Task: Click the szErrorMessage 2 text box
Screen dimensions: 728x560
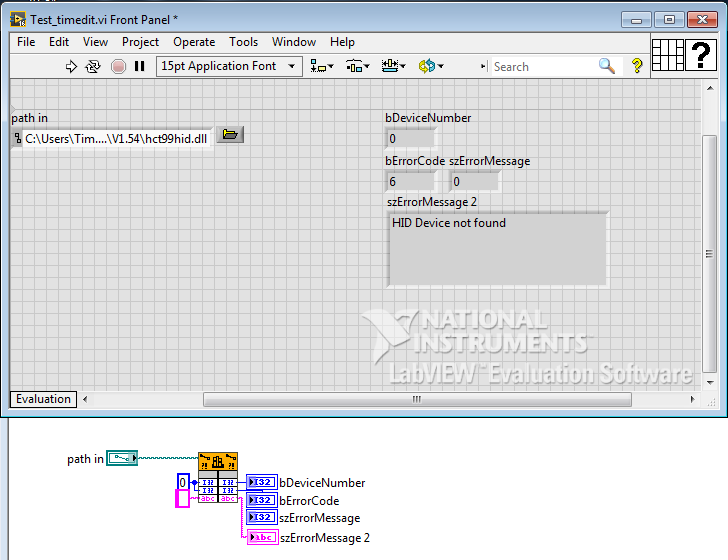Action: coord(497,247)
